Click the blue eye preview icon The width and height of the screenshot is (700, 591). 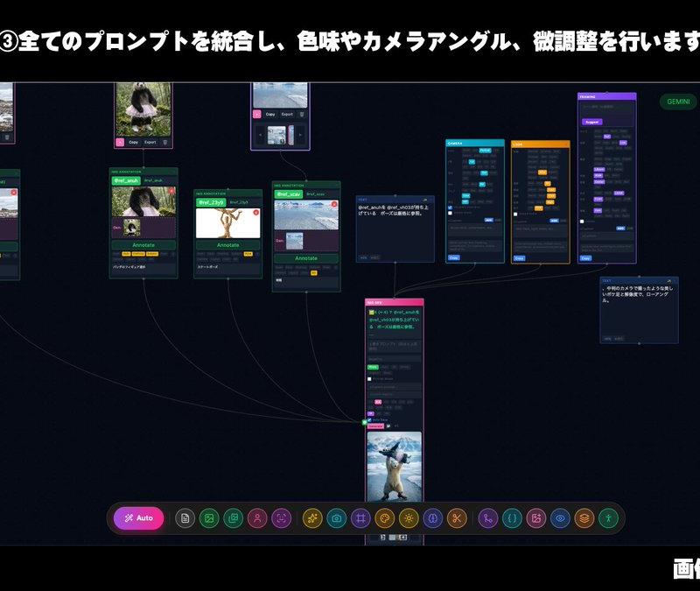560,518
